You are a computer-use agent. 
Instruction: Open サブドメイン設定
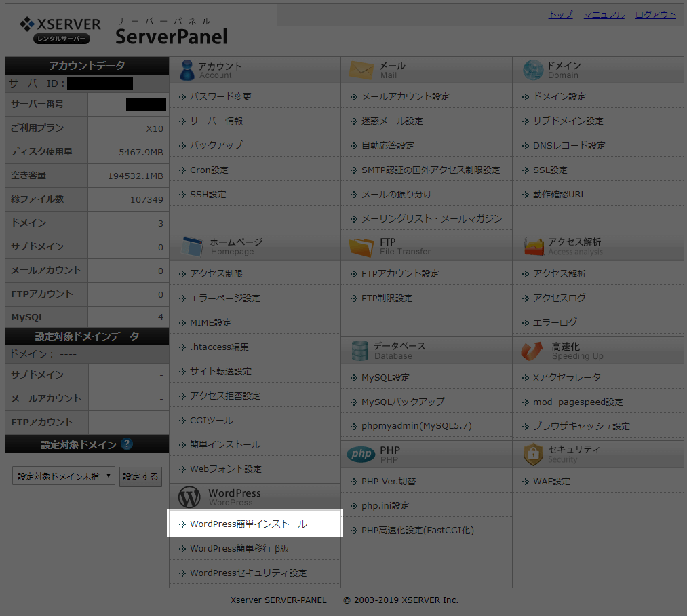click(x=568, y=121)
